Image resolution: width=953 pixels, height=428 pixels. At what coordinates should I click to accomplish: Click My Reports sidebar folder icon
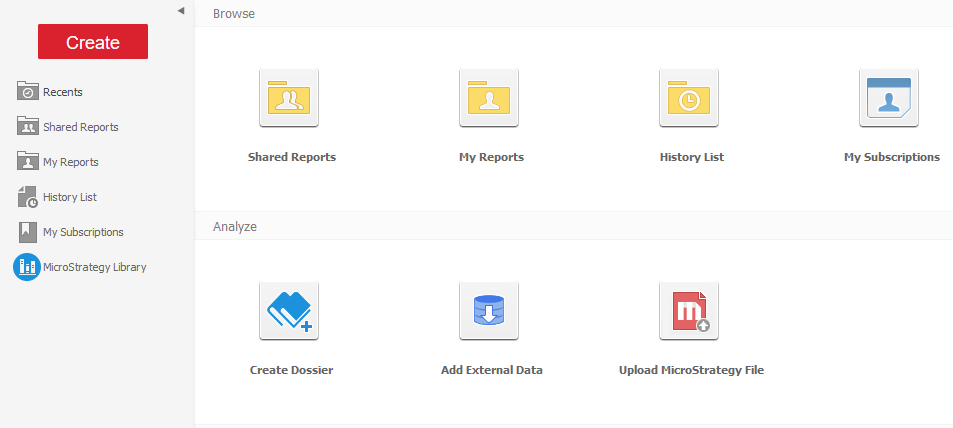tap(28, 161)
